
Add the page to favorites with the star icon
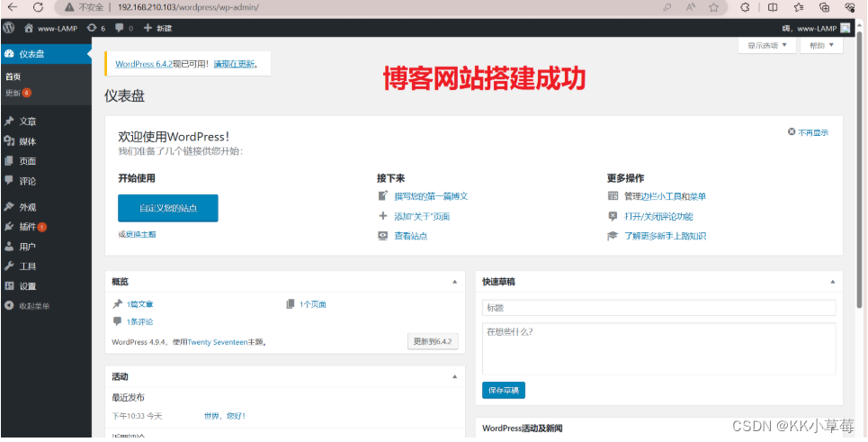714,8
